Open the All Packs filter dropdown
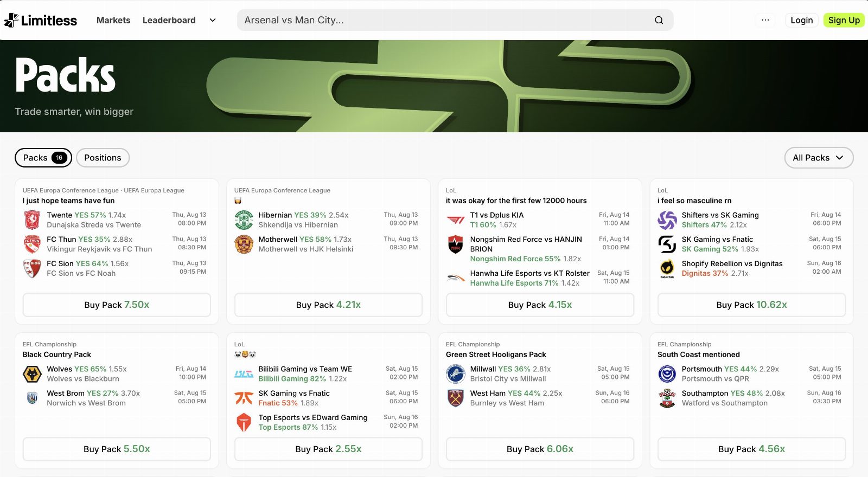Image resolution: width=868 pixels, height=477 pixels. click(x=819, y=158)
